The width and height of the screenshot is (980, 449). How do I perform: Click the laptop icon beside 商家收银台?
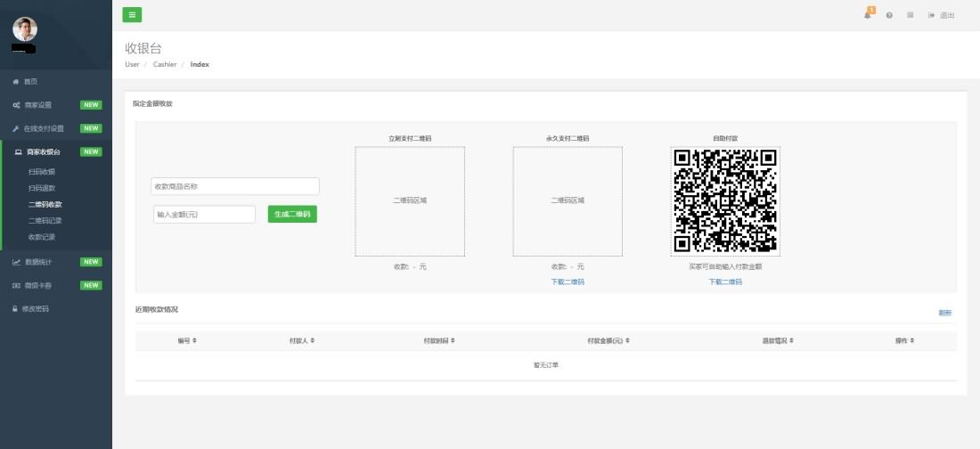pos(18,152)
